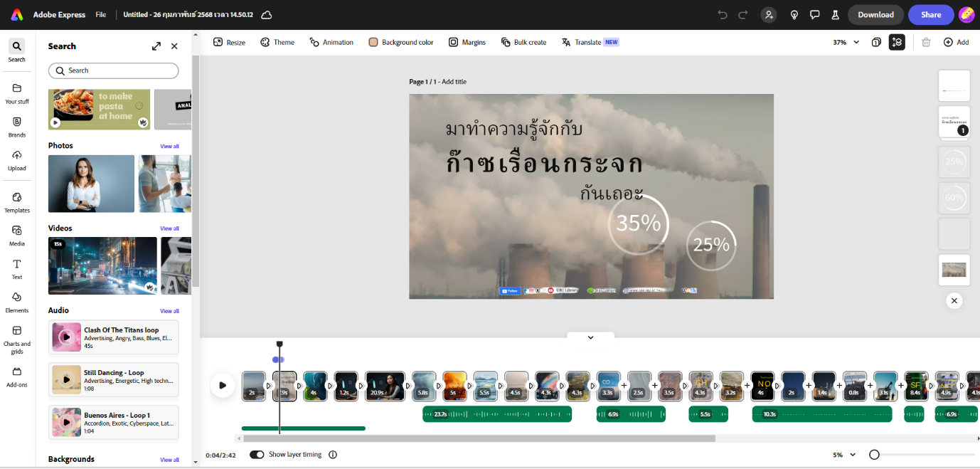Open the comments icon in header

click(815, 15)
